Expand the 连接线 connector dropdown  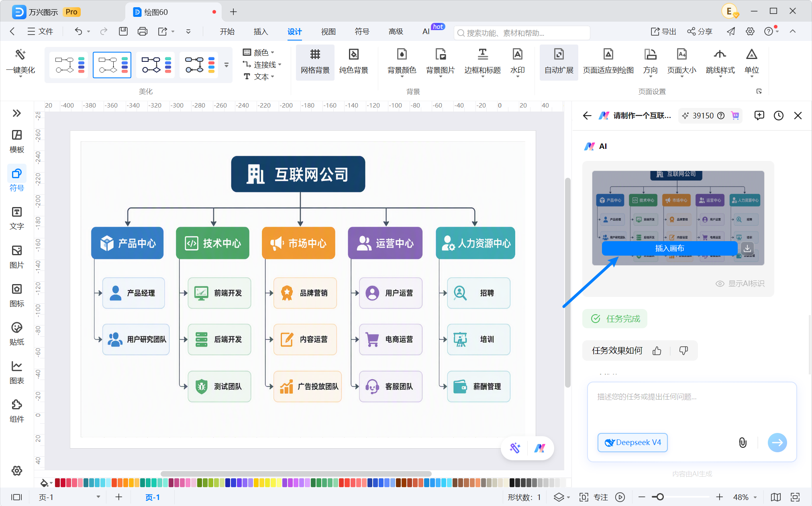(x=262, y=64)
